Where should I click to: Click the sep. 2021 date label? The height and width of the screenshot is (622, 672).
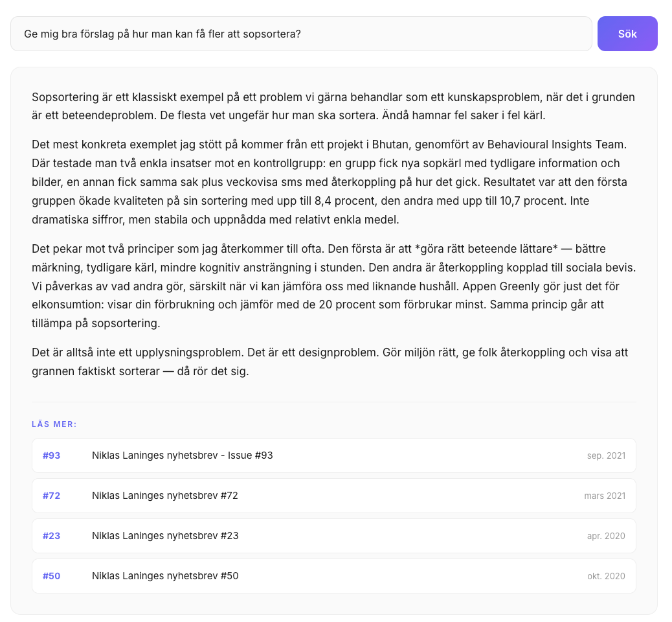pos(606,456)
